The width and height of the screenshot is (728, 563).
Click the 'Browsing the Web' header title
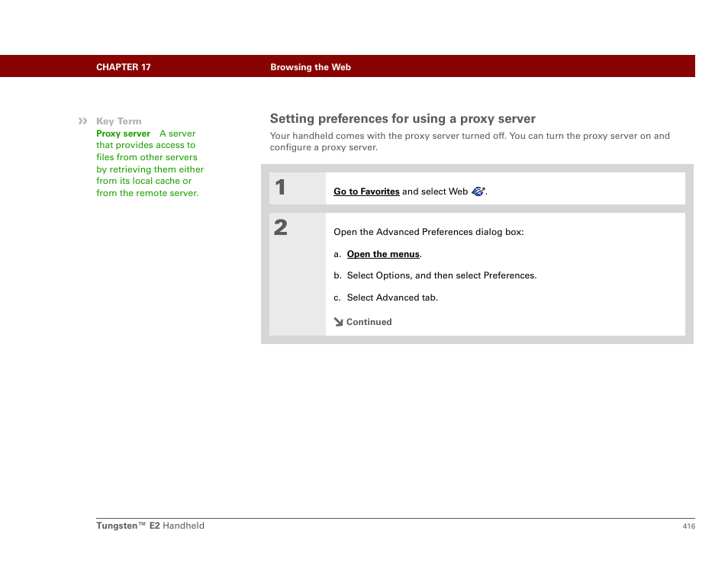click(311, 67)
